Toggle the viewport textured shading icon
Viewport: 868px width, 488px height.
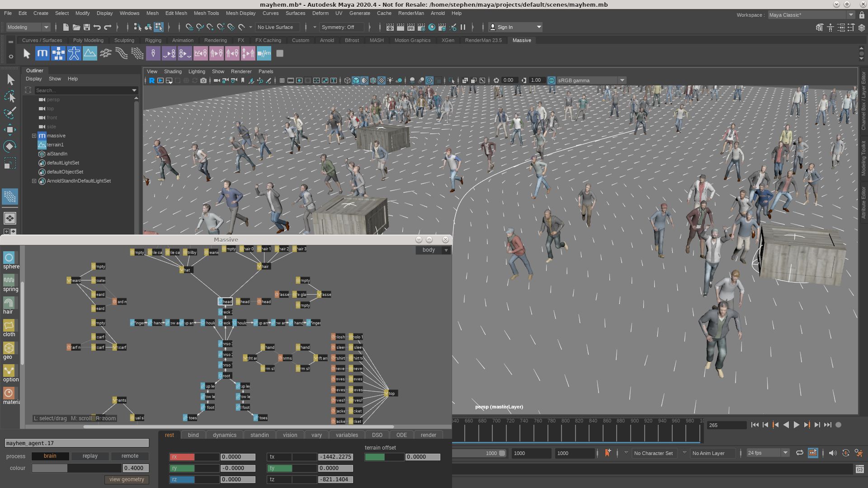[x=382, y=80]
